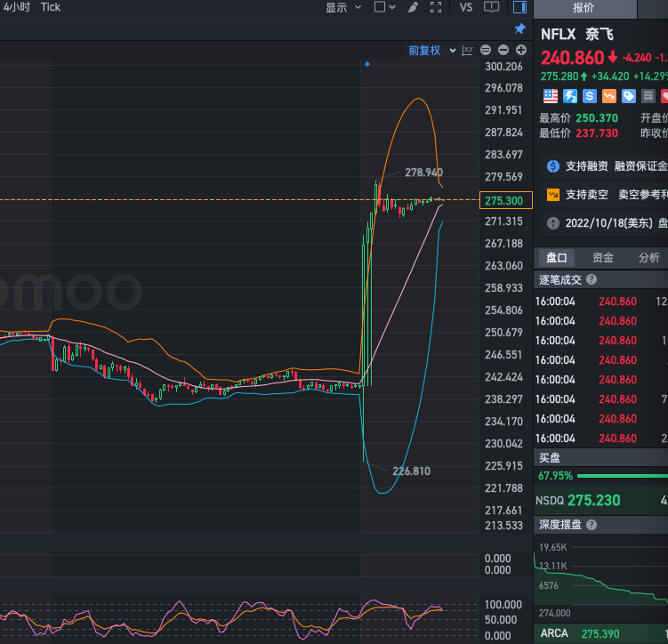This screenshot has height=644, width=668.
Task: Click the 275.300 current price label
Action: point(506,200)
